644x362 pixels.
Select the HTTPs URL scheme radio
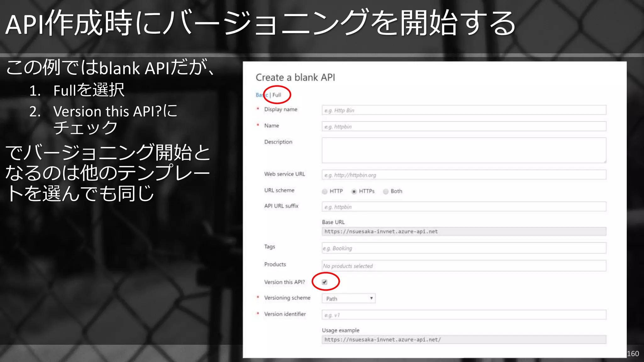[x=354, y=191]
